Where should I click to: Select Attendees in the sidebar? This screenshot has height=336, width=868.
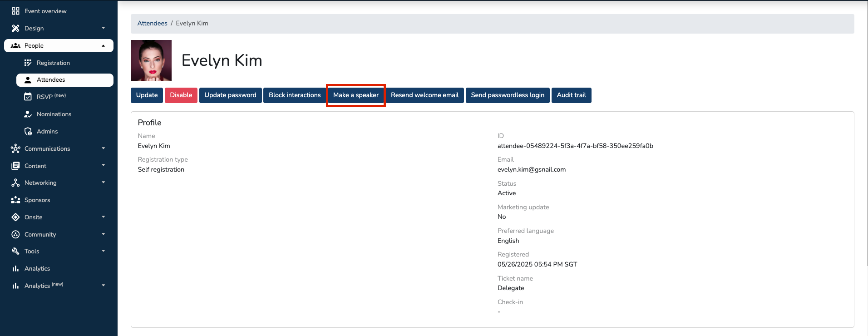(51, 80)
